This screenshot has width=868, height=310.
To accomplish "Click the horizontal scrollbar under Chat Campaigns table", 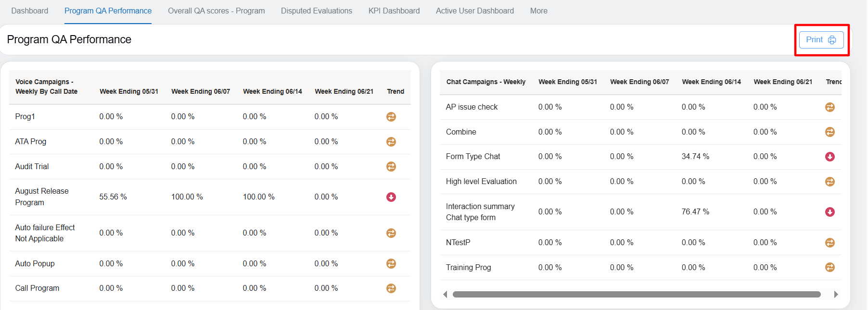I will tap(636, 295).
